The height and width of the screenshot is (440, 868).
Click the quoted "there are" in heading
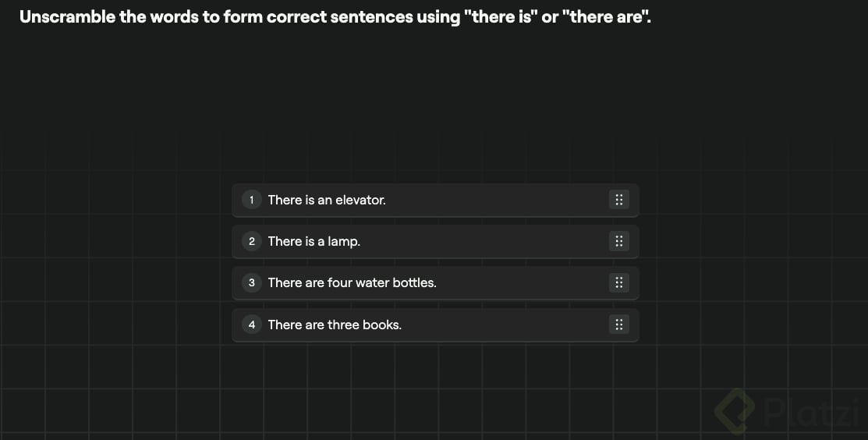606,17
